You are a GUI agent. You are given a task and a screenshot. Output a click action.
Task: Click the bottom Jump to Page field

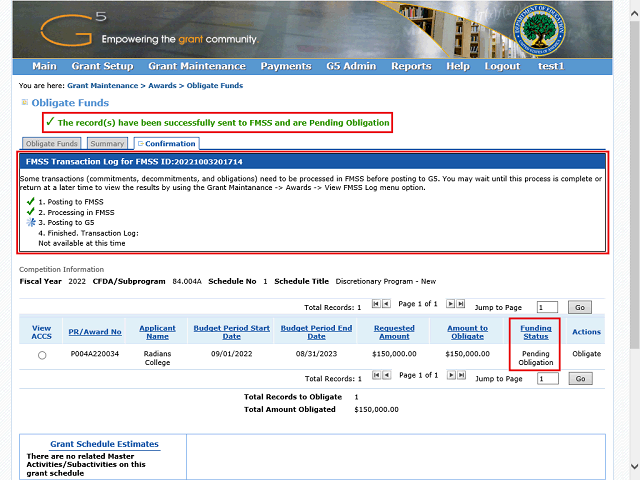[x=547, y=379]
